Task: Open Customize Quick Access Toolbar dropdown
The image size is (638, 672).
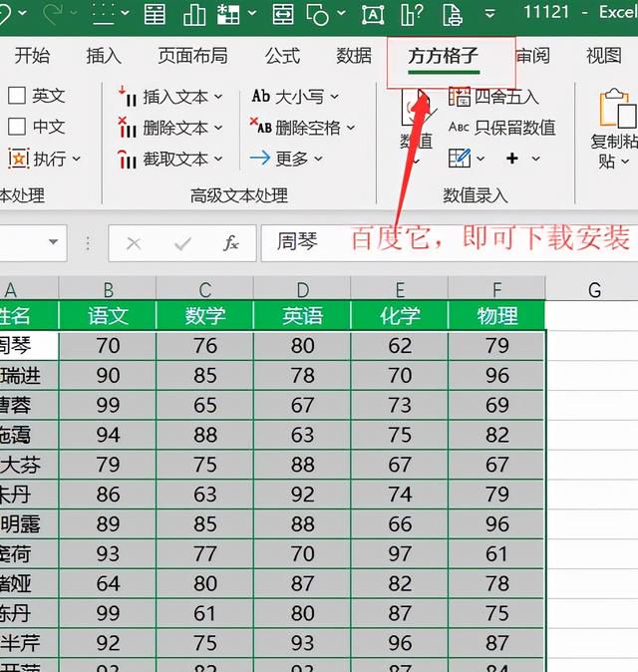Action: coord(489,14)
